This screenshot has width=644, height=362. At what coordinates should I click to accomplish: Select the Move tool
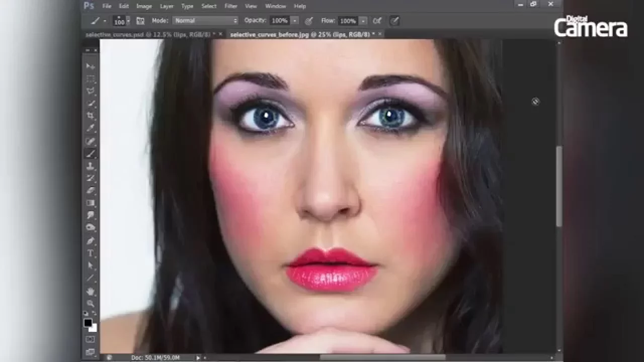click(x=91, y=66)
